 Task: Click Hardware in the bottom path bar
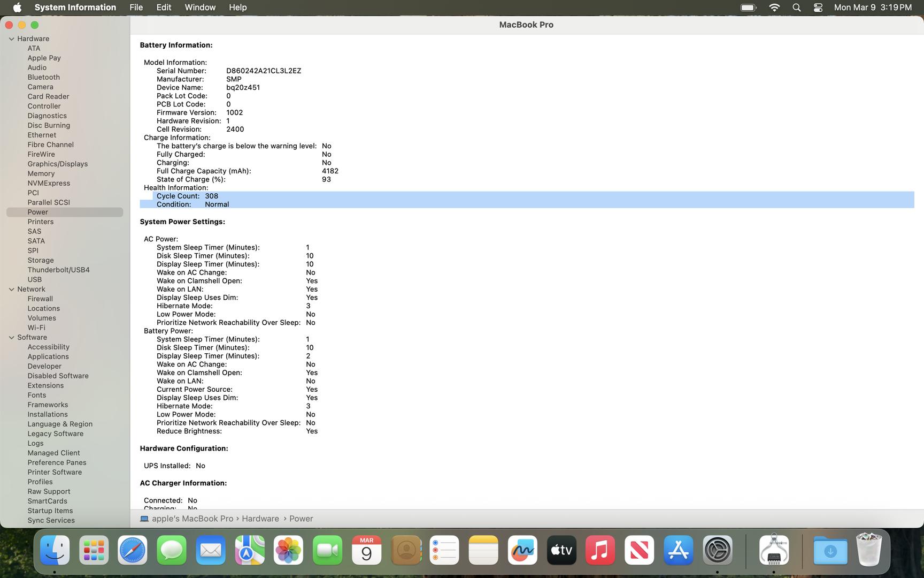click(x=260, y=519)
